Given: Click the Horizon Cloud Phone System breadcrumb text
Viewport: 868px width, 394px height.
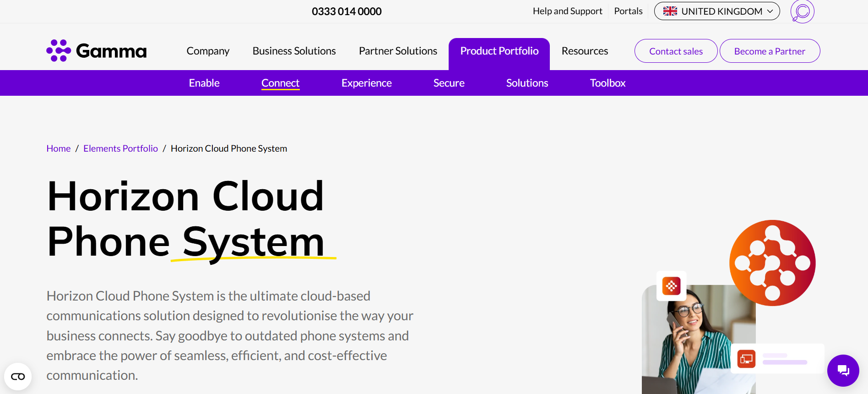Looking at the screenshot, I should click(229, 148).
